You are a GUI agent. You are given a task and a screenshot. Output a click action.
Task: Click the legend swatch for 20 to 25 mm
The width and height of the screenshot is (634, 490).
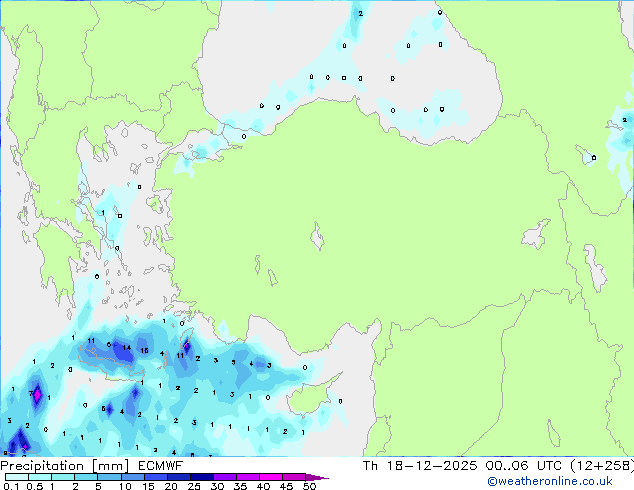(x=179, y=477)
